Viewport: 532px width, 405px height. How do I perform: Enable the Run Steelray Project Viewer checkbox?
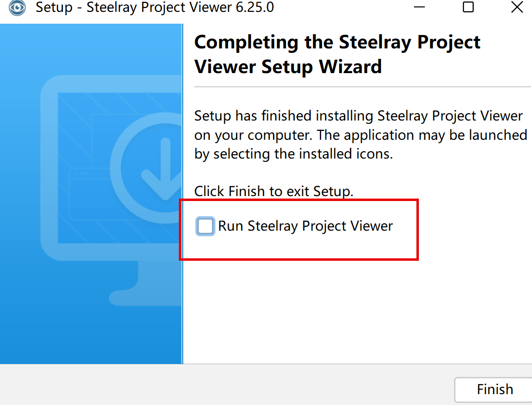click(x=205, y=226)
